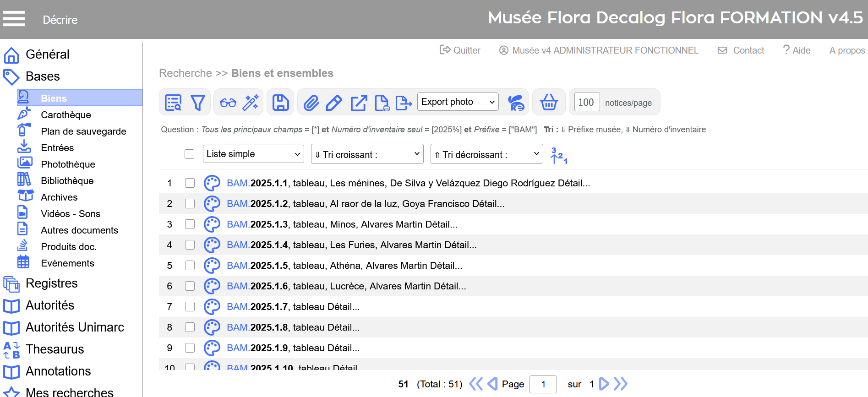Open the Liste simple dropdown

[253, 154]
